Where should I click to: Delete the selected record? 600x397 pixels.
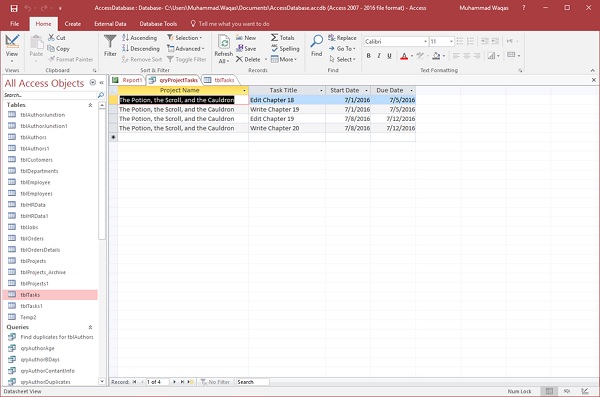pos(248,59)
